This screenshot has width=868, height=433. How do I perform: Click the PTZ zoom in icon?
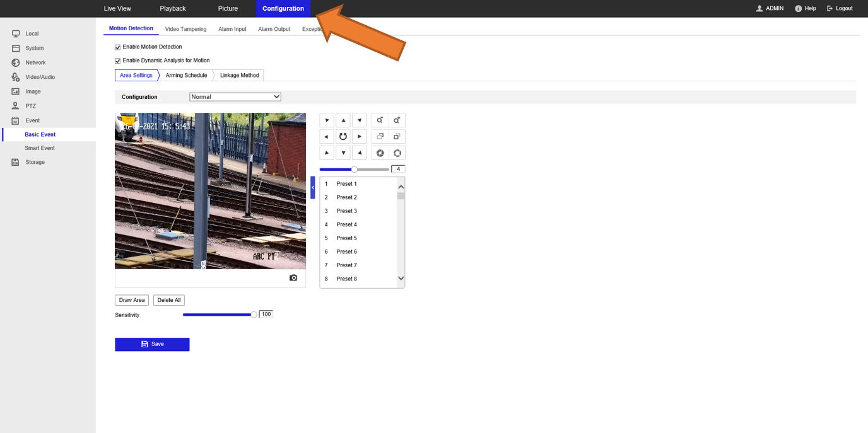[x=396, y=120]
